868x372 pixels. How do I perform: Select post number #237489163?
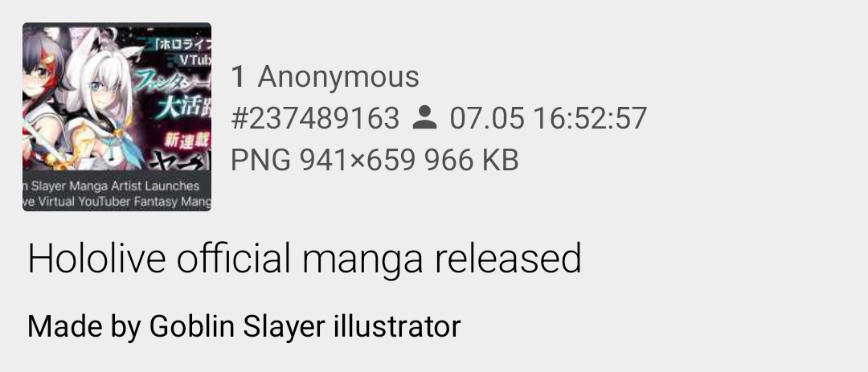[x=315, y=118]
